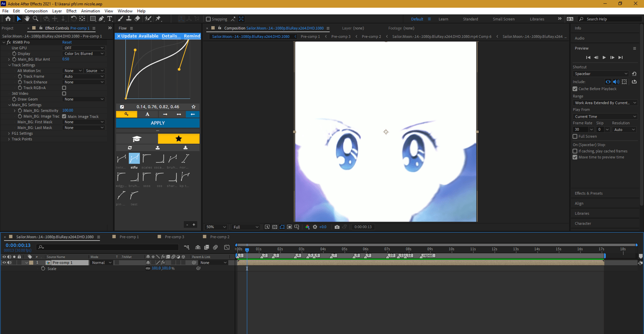The image size is (644, 334).
Task: Click the Flow left arrow direction button
Action: 193,114
